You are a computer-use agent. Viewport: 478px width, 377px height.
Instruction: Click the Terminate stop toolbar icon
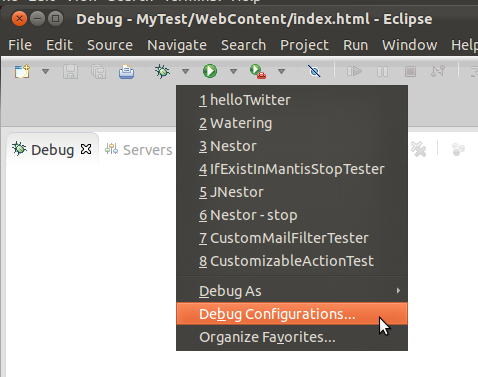[410, 71]
